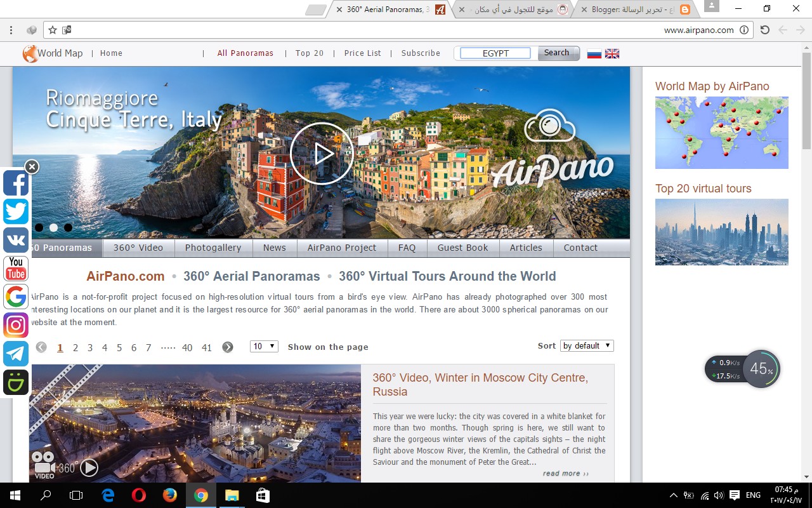Viewport: 812px width, 508px height.
Task: Open read more link for Moscow video
Action: pyautogui.click(x=566, y=474)
